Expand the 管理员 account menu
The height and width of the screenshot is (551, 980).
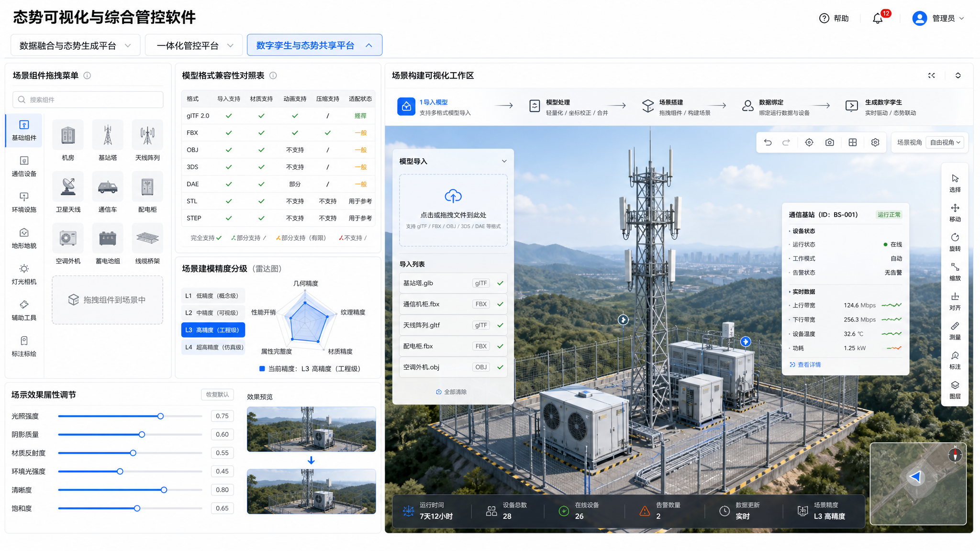click(938, 18)
